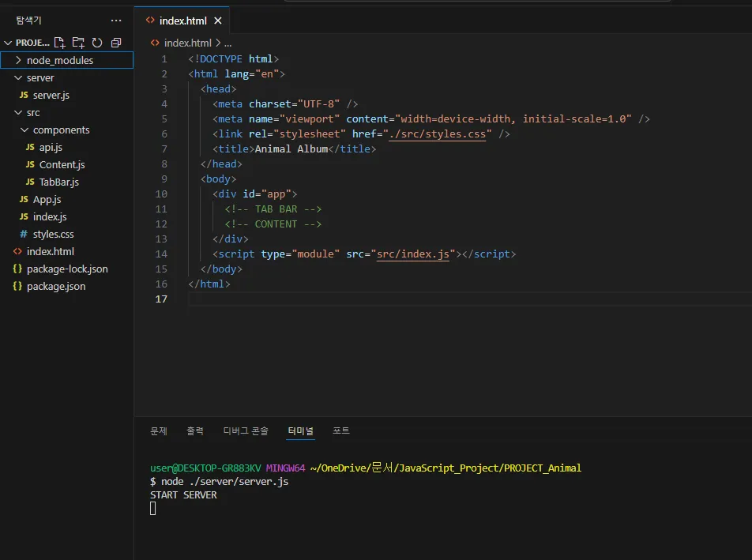Collapse the components folder
This screenshot has width=752, height=560.
coord(24,130)
